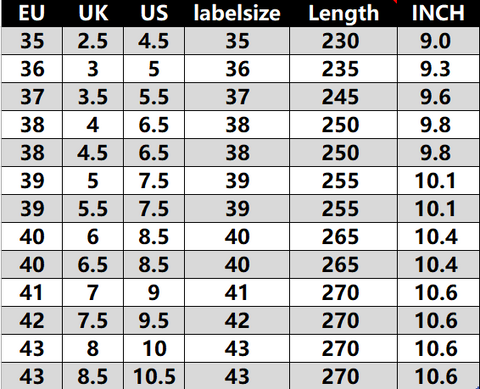Screen dimensions: 480x389
Task: Select the UK 6 cell
Action: coord(93,237)
